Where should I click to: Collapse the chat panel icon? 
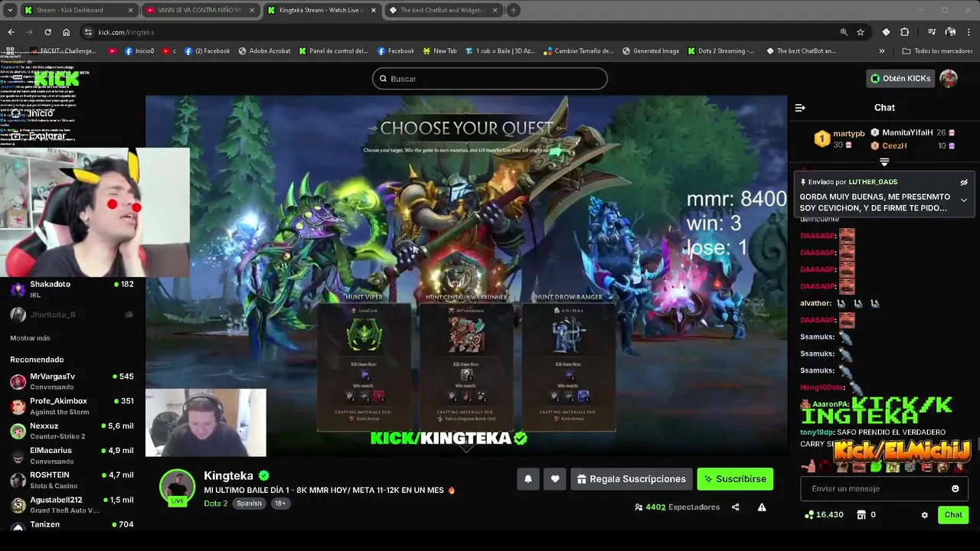tap(800, 108)
